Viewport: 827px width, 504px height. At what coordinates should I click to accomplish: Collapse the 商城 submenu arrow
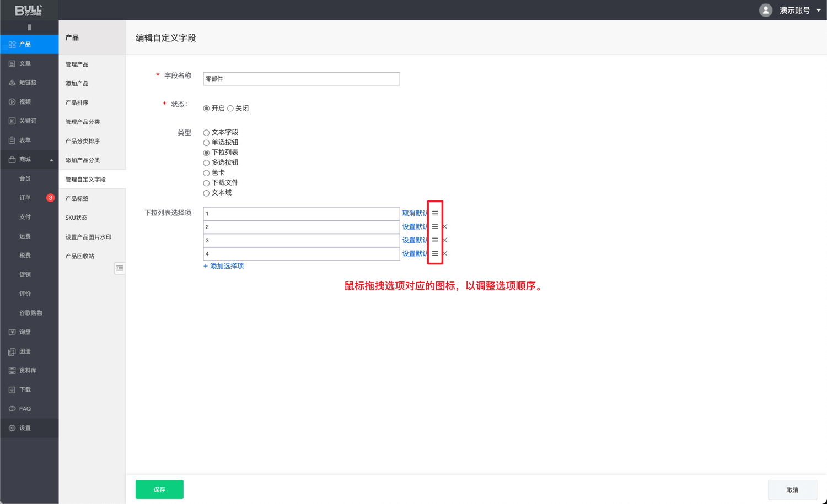(x=51, y=160)
